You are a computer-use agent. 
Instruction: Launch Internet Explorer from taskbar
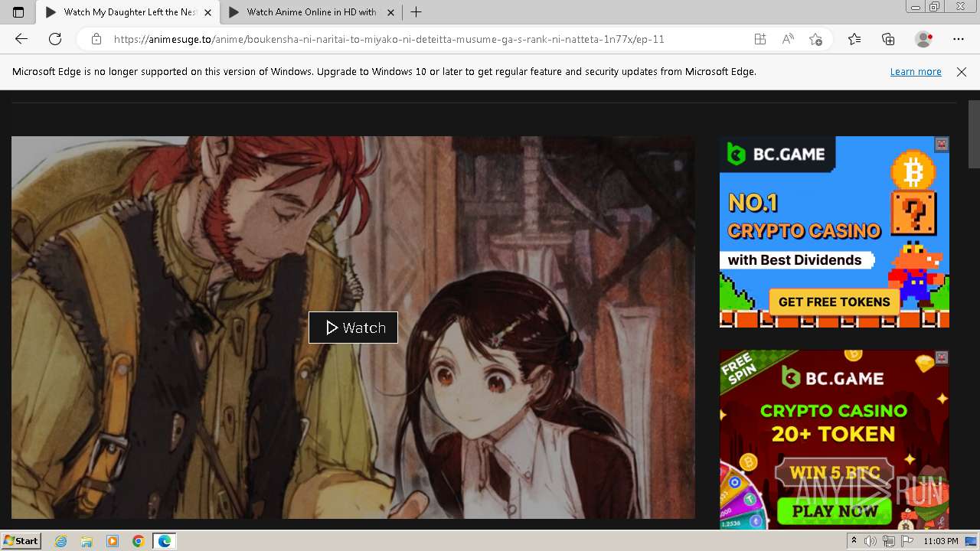pos(60,541)
